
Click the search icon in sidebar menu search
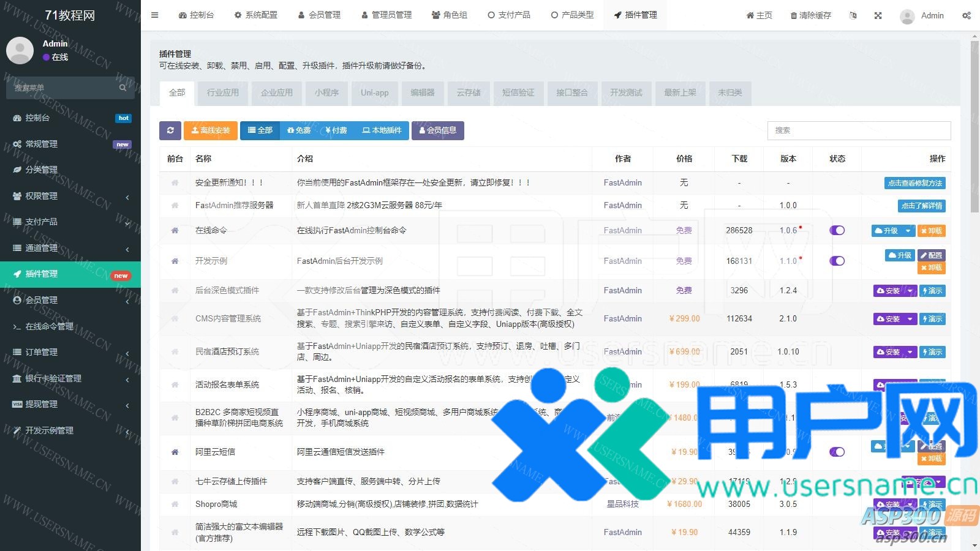(123, 88)
